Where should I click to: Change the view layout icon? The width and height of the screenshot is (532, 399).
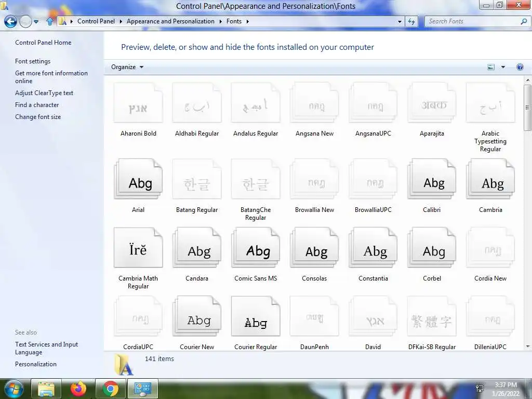tap(491, 67)
